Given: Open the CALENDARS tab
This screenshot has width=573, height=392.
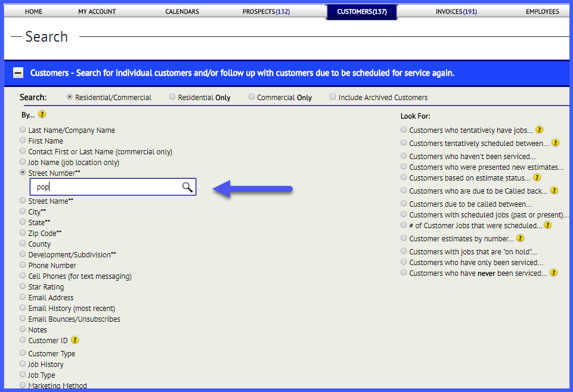Looking at the screenshot, I should pyautogui.click(x=182, y=12).
